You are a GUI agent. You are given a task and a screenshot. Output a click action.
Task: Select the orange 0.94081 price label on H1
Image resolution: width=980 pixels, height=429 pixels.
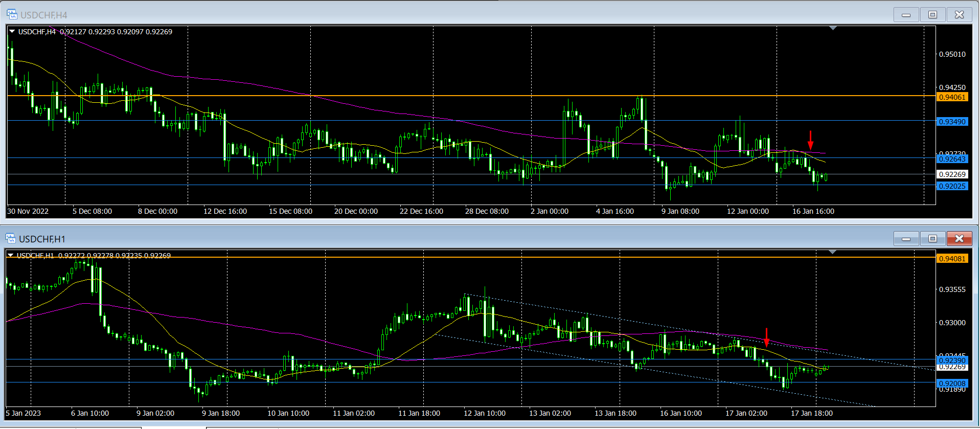(x=952, y=259)
